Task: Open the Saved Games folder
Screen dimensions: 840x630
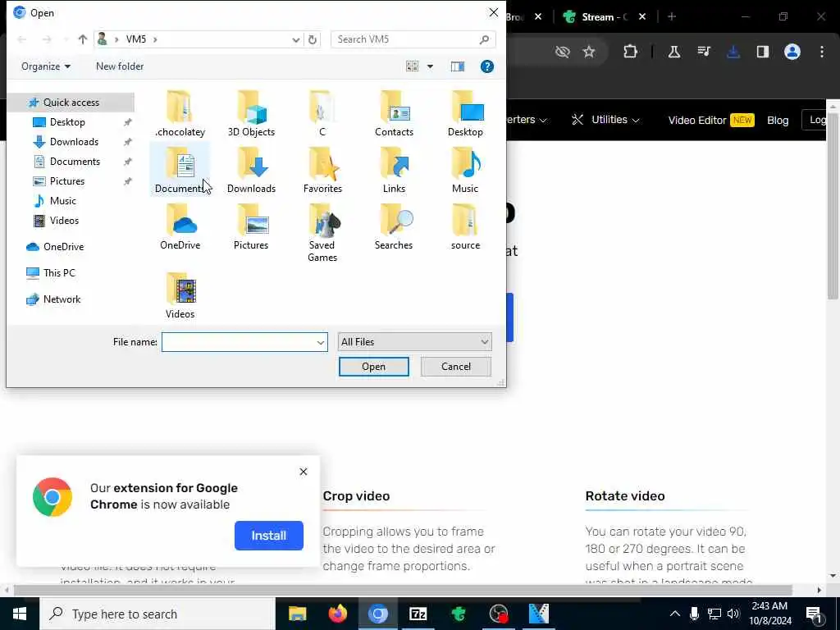Action: point(322,233)
